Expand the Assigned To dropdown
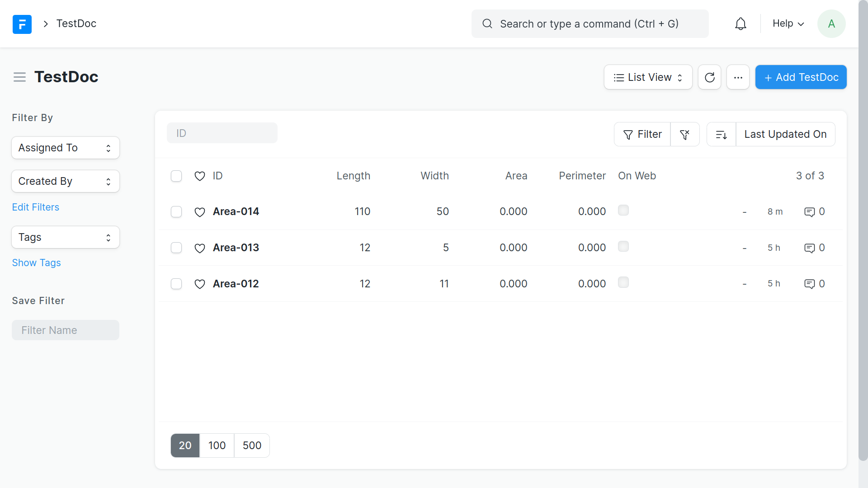Viewport: 868px width, 488px height. [66, 148]
